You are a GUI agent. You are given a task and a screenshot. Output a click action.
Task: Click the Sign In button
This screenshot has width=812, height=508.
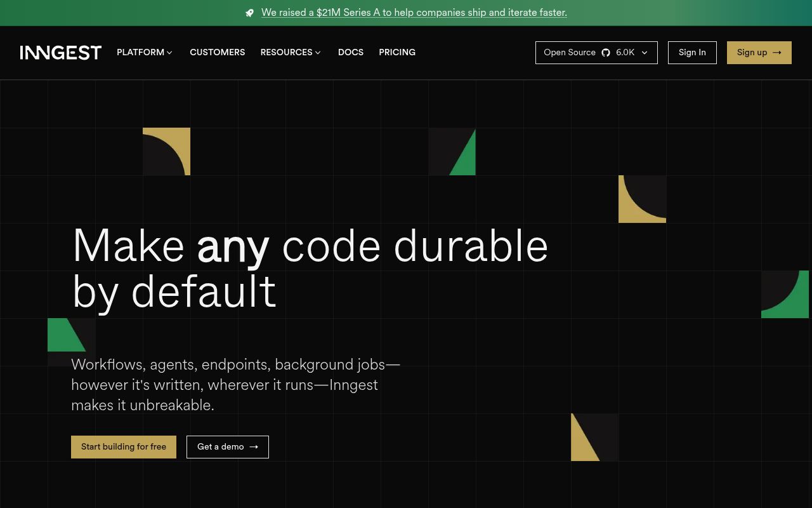click(x=692, y=53)
